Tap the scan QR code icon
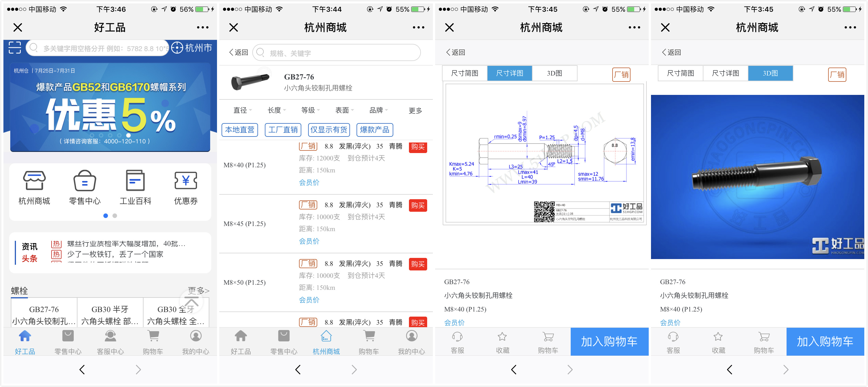Viewport: 868px width, 387px height. pyautogui.click(x=15, y=48)
